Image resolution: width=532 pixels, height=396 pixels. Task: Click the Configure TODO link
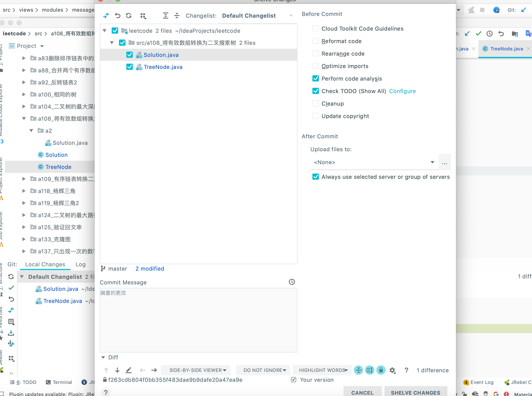(x=402, y=91)
